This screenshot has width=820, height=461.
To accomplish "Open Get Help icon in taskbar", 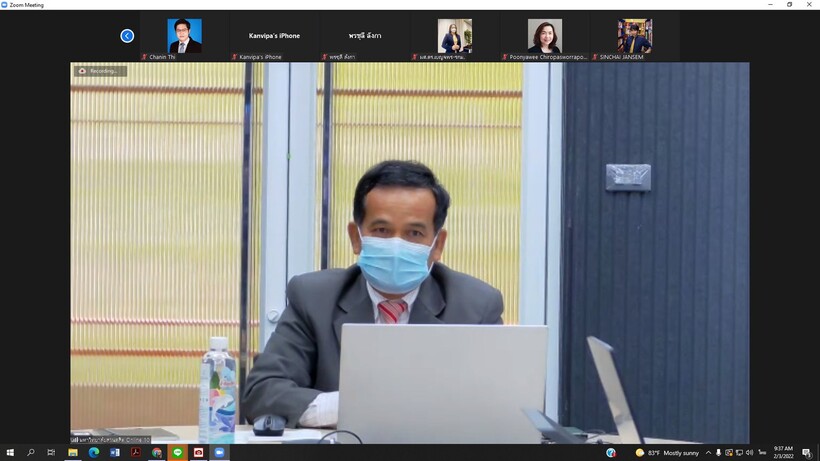I will 611,453.
